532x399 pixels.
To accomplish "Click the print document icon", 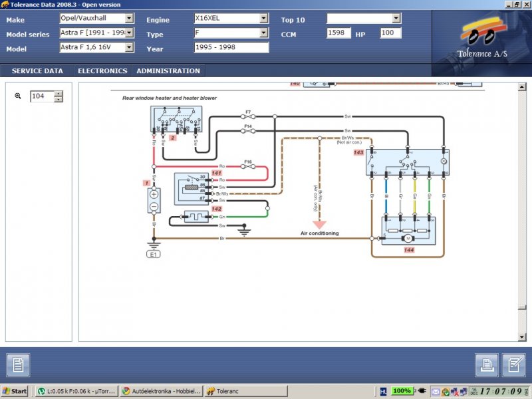I will click(x=487, y=365).
